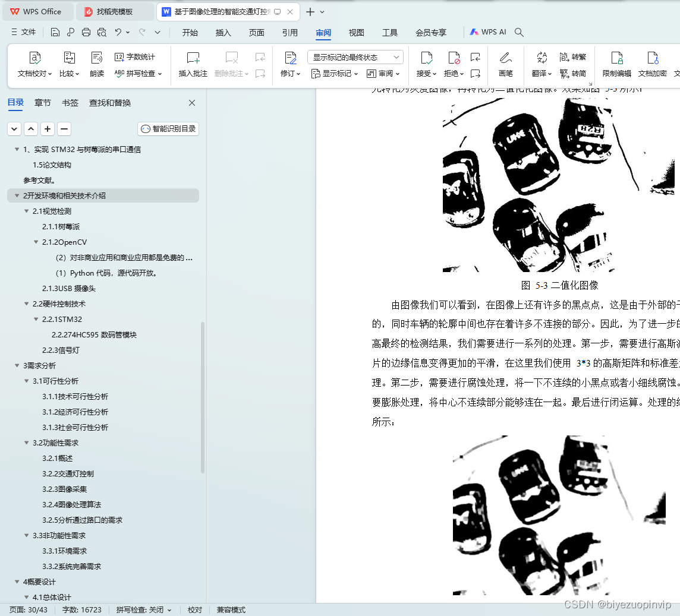Viewport: 680px width, 616px height.
Task: Go to 3.2.4图像处理算法 in outline
Action: point(71,504)
